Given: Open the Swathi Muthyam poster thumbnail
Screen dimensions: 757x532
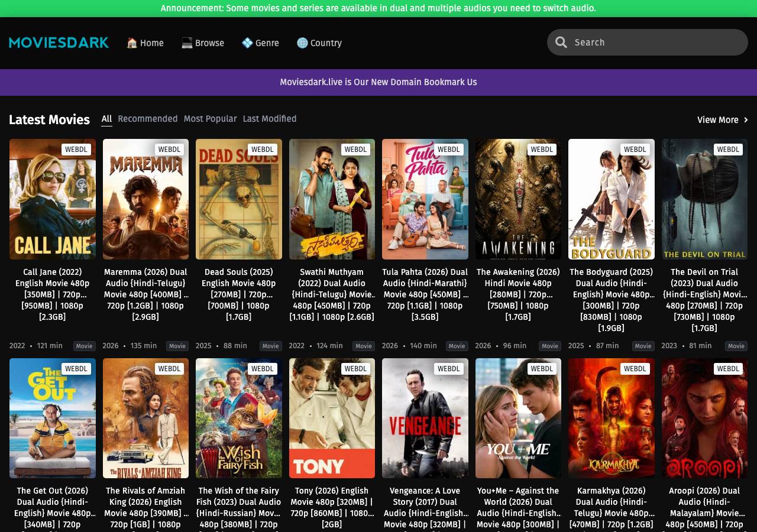Looking at the screenshot, I should coord(332,199).
